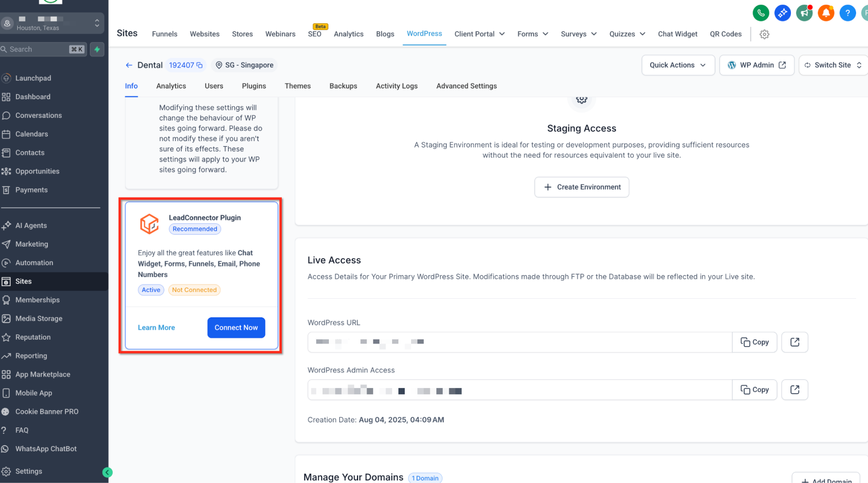Open the Sites settings gear icon
Image resolution: width=868 pixels, height=483 pixels.
(x=765, y=34)
